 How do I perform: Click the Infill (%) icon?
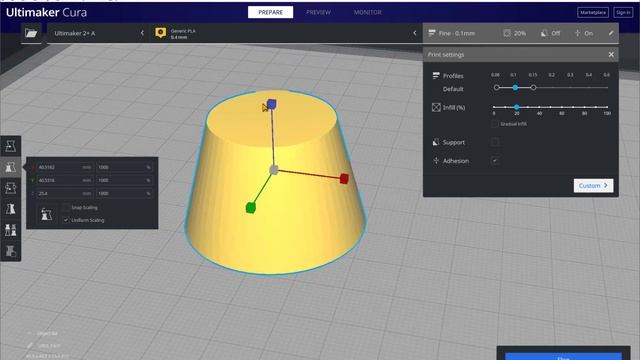(x=436, y=107)
